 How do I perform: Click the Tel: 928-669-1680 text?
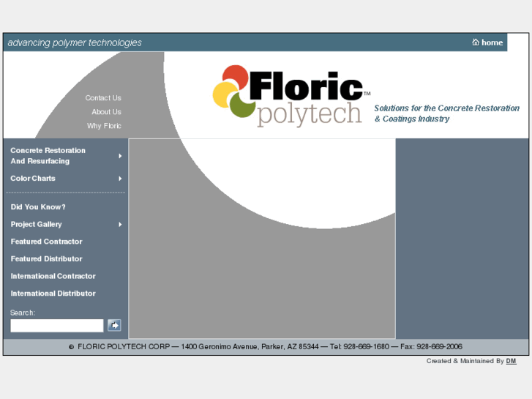359,347
